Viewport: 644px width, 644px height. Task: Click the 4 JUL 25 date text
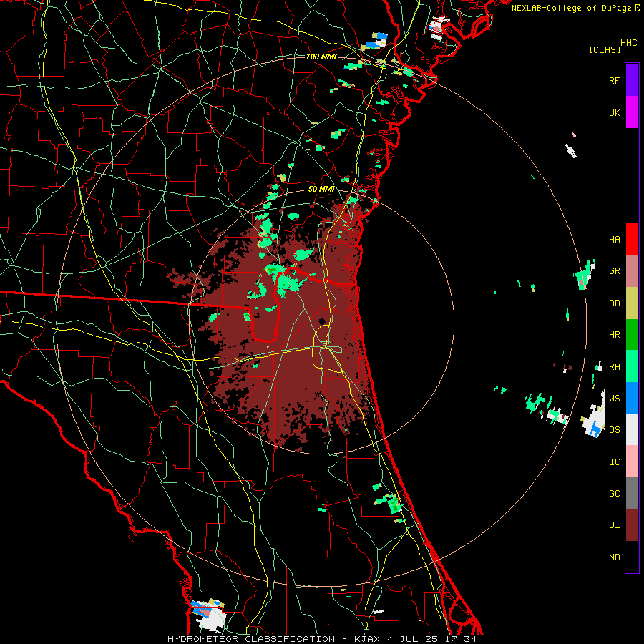(x=414, y=639)
